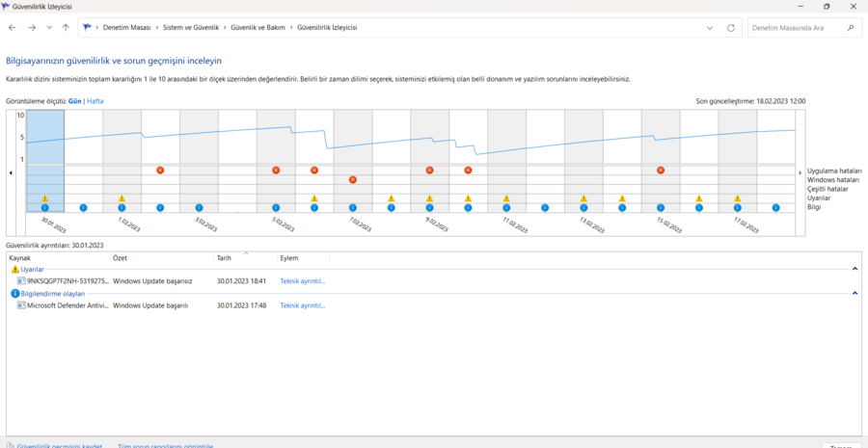The image size is (868, 448).
Task: Click the info icon on 7.02.2023
Action: click(353, 207)
